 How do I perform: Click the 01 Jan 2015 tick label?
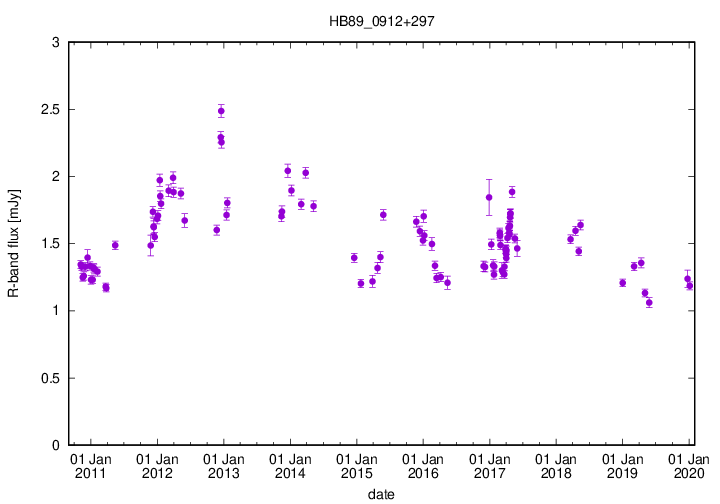pos(356,465)
